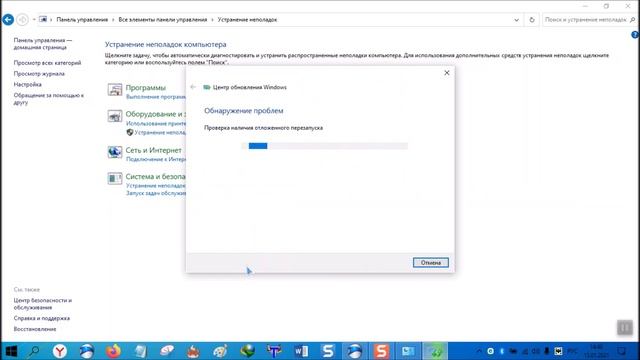Open Help via the blue question mark icon

[x=635, y=35]
